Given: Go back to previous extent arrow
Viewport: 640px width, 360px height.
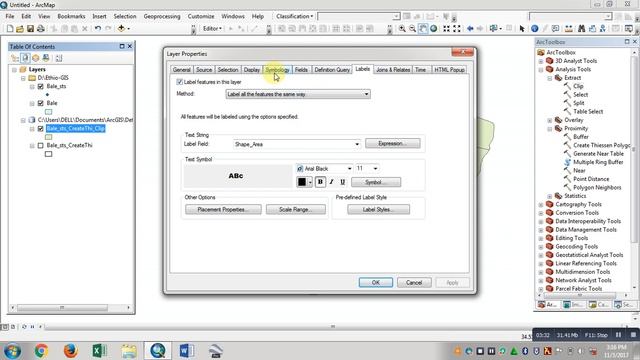Looking at the screenshot, I should coord(470,29).
